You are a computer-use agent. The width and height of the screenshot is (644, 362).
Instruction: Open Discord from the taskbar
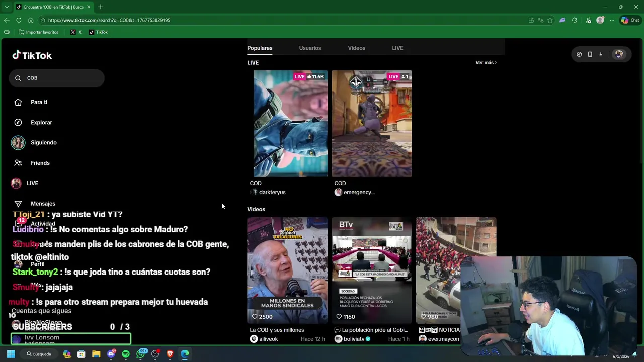pyautogui.click(x=111, y=354)
